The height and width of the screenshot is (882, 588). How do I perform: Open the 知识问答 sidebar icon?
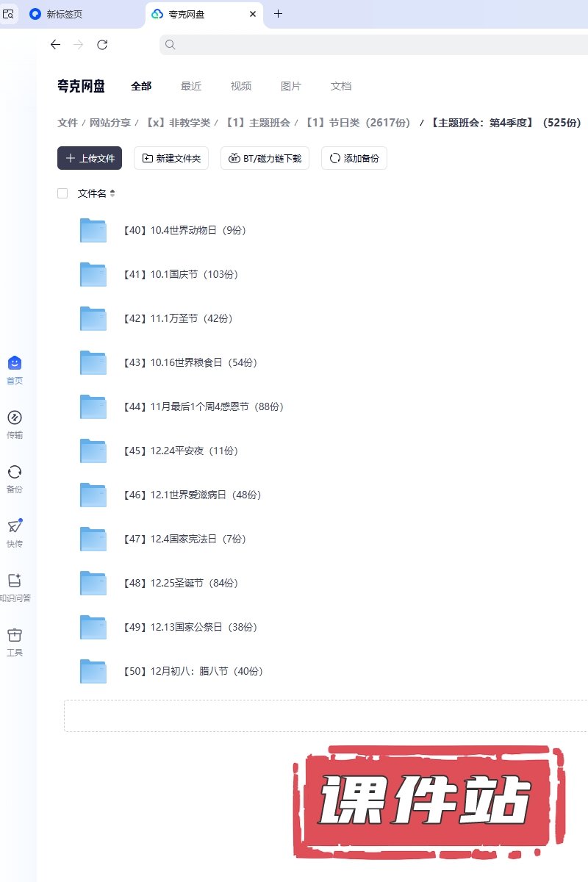tap(15, 581)
